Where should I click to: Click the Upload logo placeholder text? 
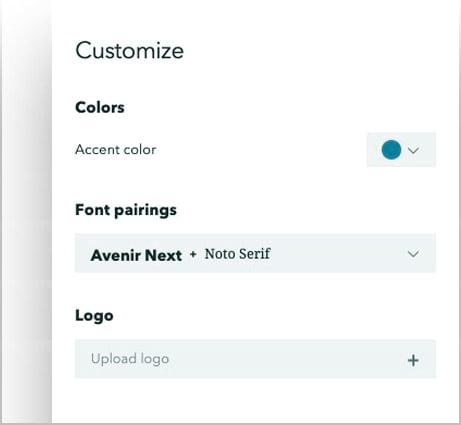tap(130, 359)
